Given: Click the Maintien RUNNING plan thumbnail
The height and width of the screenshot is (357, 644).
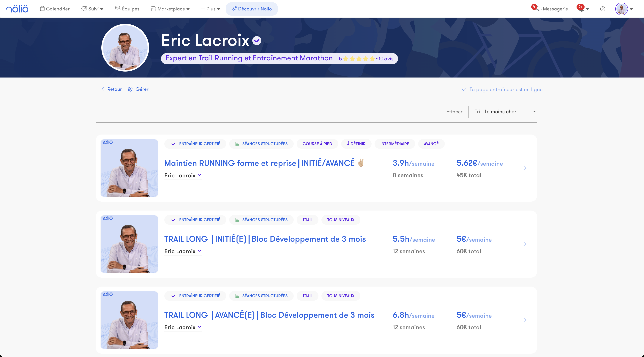Looking at the screenshot, I should pos(129,168).
